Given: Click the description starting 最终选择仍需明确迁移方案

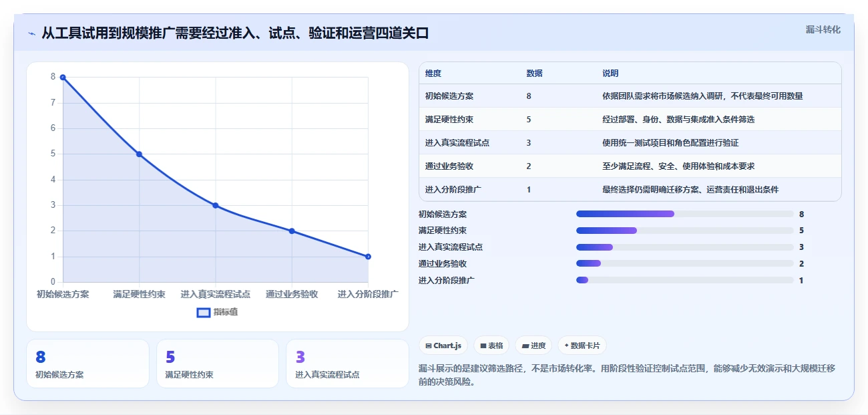Looking at the screenshot, I should point(690,190).
